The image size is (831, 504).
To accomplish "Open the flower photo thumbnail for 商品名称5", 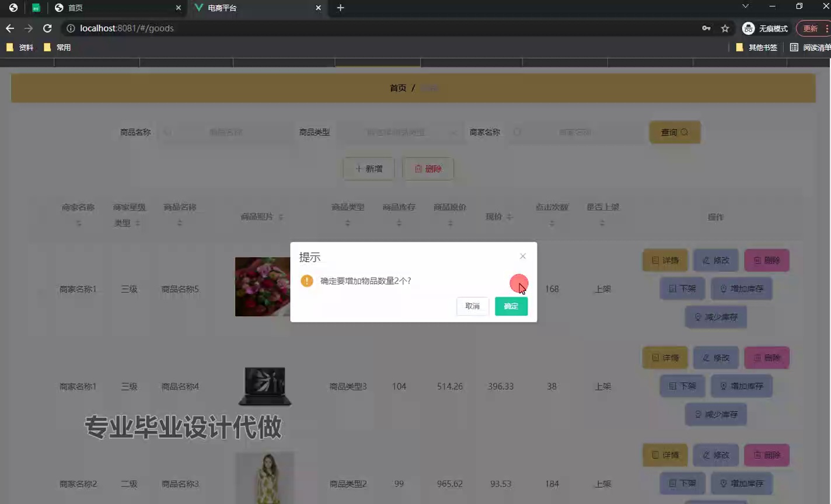I will (263, 287).
